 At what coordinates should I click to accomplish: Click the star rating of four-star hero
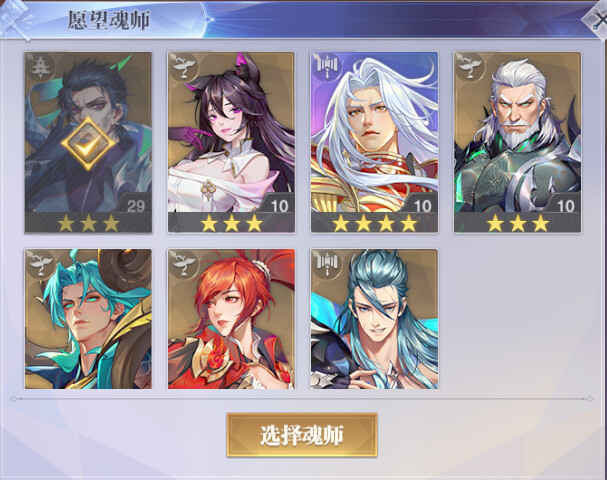374,223
